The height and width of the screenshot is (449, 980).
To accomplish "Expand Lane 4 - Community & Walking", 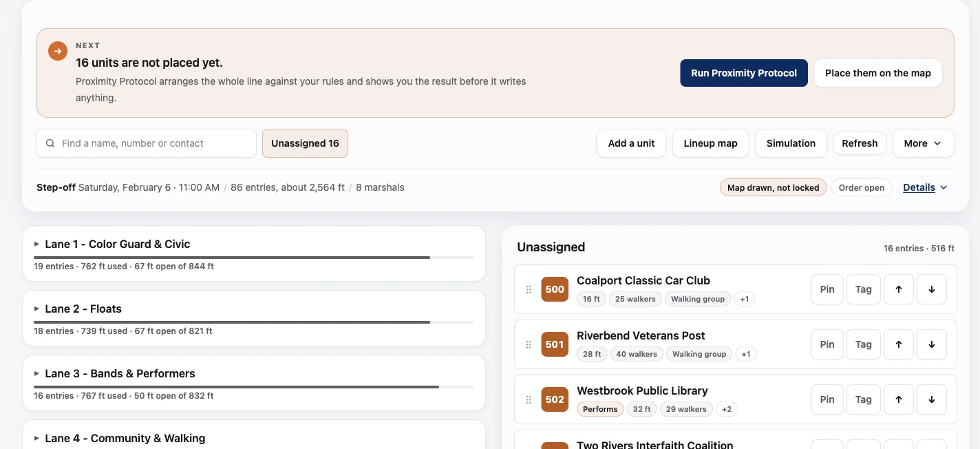I will 37,438.
